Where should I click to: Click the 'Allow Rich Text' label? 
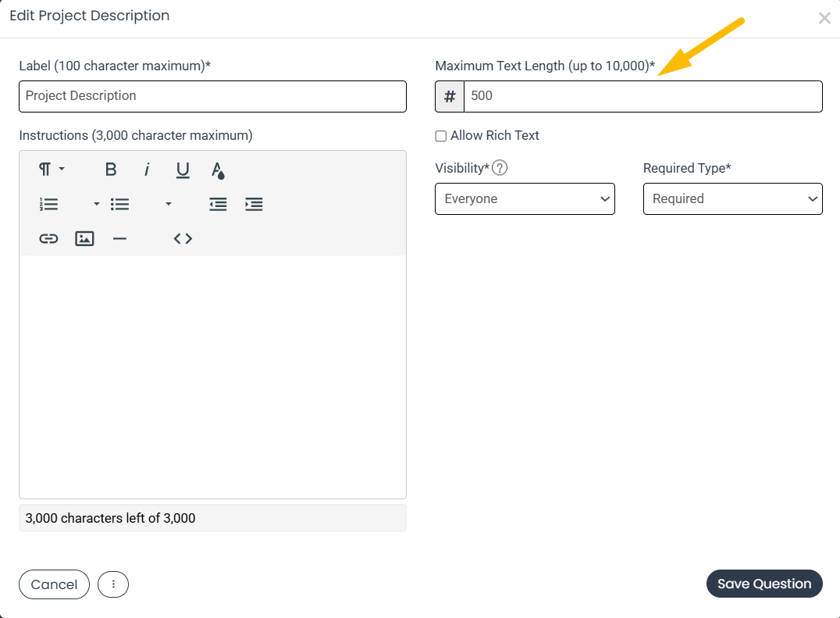point(494,136)
